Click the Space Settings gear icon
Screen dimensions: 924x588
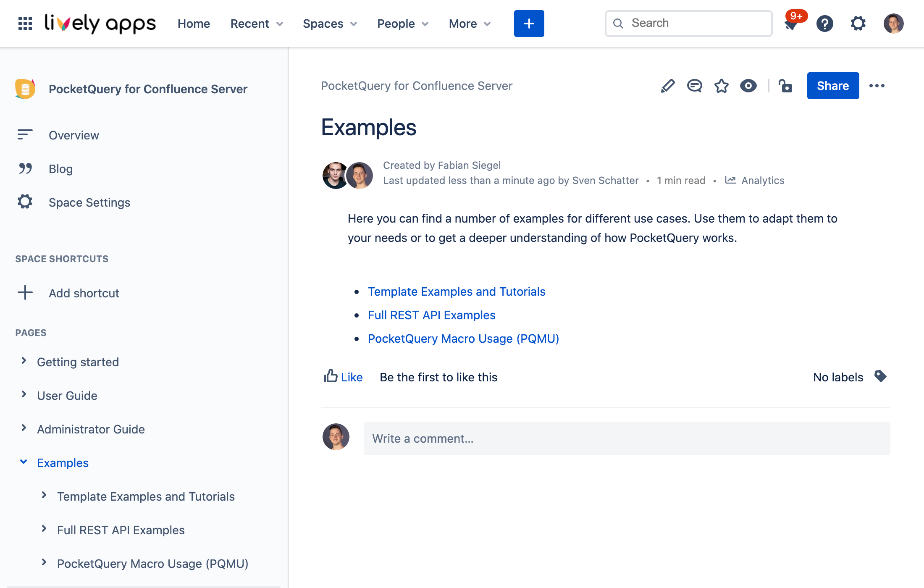pyautogui.click(x=25, y=202)
